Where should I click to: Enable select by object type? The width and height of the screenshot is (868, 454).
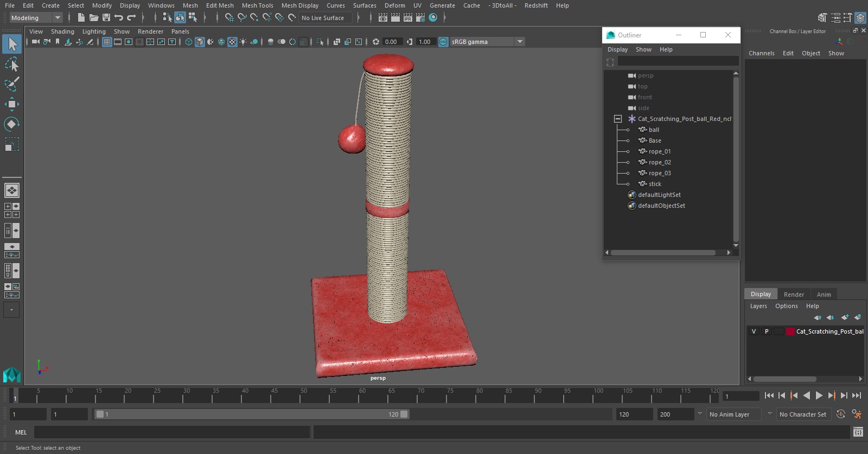pos(180,18)
